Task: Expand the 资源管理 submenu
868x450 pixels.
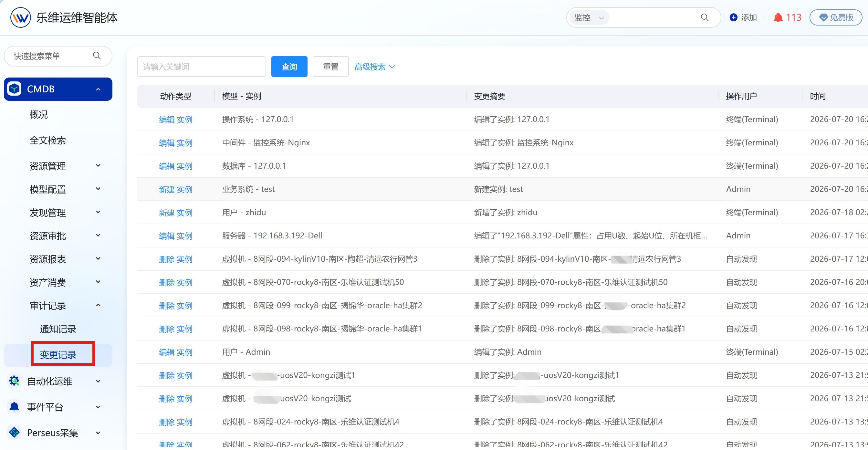Action: click(x=98, y=165)
